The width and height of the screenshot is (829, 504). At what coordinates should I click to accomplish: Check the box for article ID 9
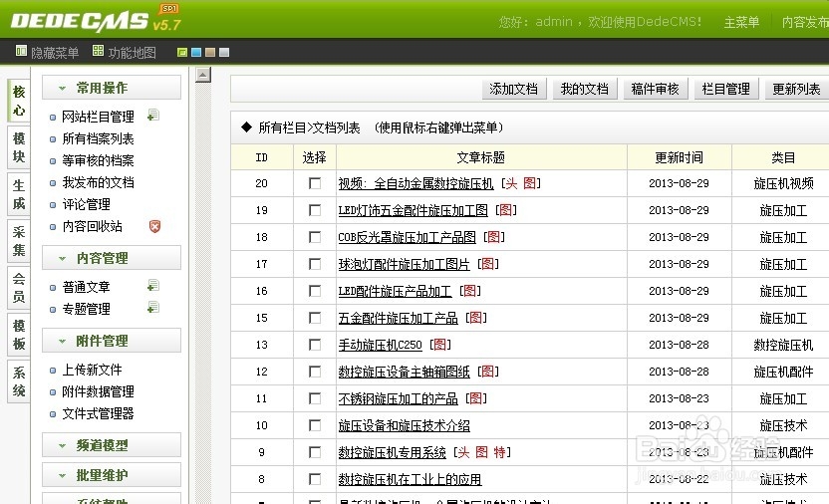pos(315,452)
